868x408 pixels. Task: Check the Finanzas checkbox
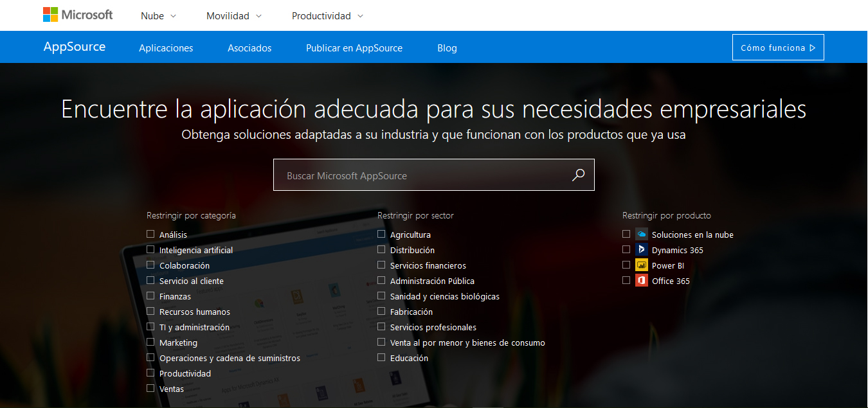tap(150, 296)
